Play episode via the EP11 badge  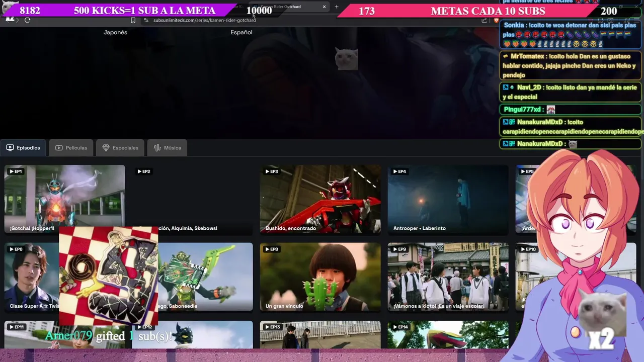17,327
